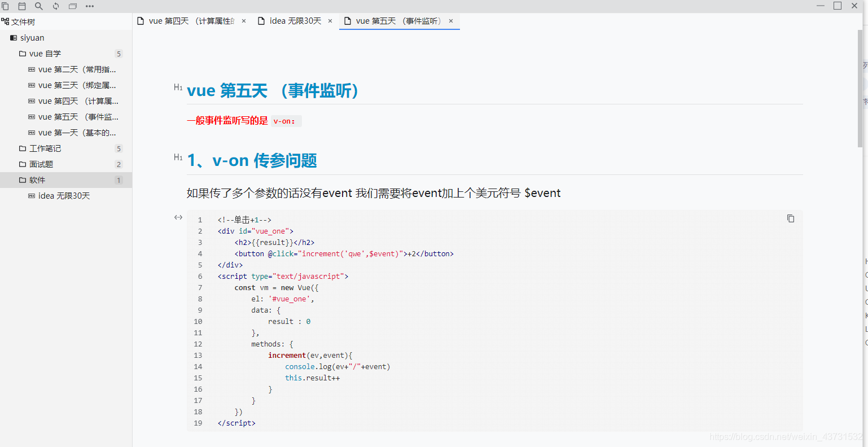Click the page icon on vue 第五天 tab

348,21
